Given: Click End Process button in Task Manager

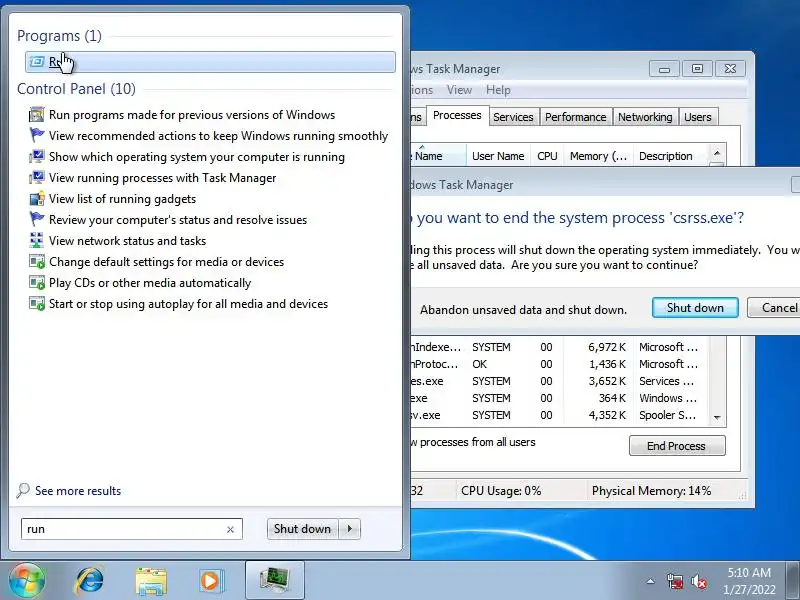Looking at the screenshot, I should (x=677, y=446).
